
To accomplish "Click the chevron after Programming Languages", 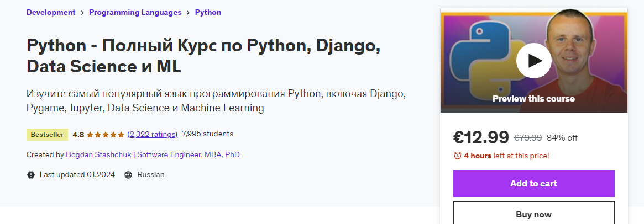I will coord(189,13).
